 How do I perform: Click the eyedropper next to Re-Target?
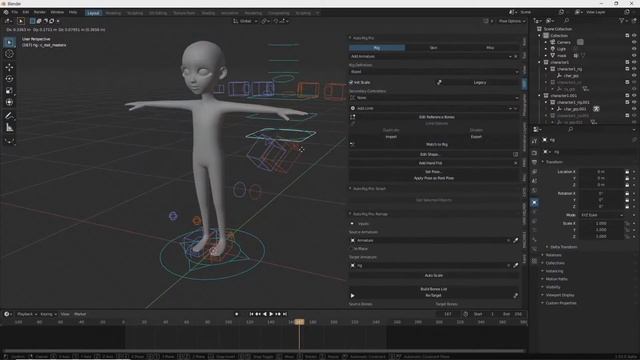[516, 296]
